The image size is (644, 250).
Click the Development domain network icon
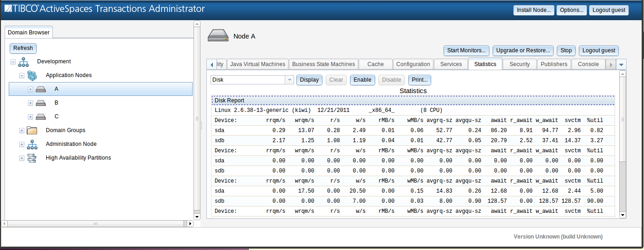23,61
